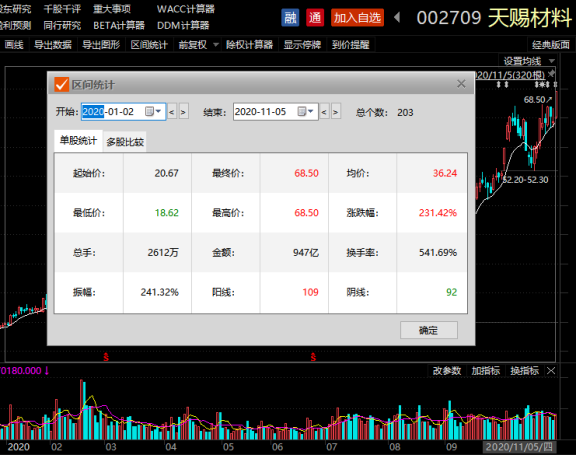Step start date backward with < button
This screenshot has height=455, width=576.
(x=172, y=112)
